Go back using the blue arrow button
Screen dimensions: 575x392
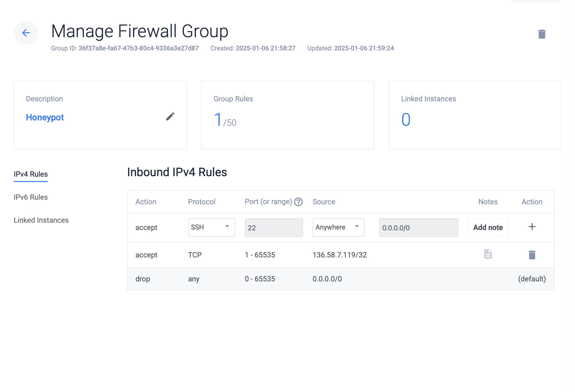pyautogui.click(x=26, y=33)
